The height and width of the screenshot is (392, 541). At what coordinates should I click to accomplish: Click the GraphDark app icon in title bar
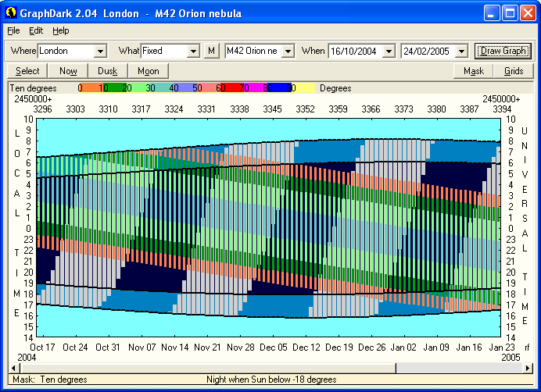point(12,13)
